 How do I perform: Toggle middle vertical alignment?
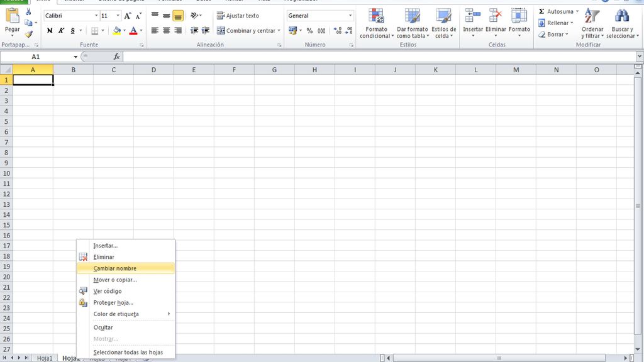point(166,16)
